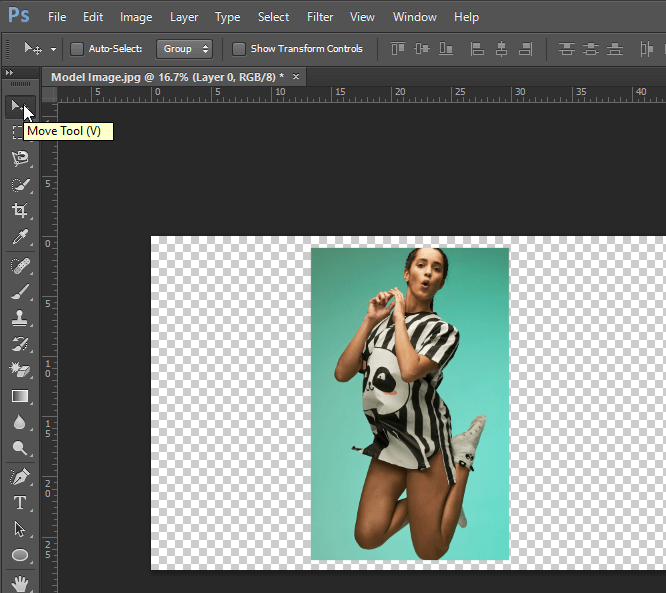666x593 pixels.
Task: Click the Align top edges icon
Action: [x=398, y=49]
